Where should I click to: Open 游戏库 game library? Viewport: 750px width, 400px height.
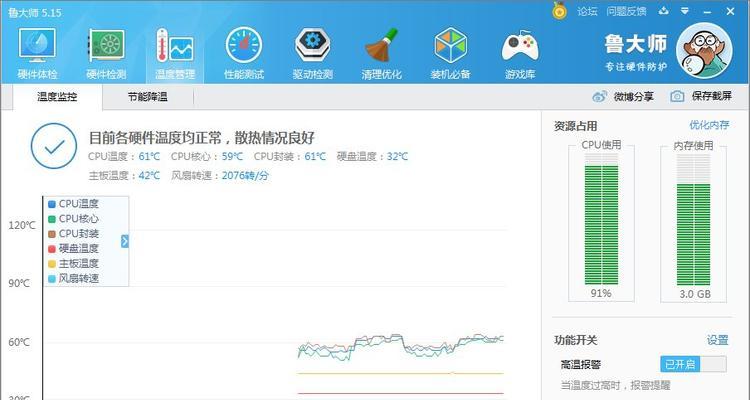[x=520, y=54]
